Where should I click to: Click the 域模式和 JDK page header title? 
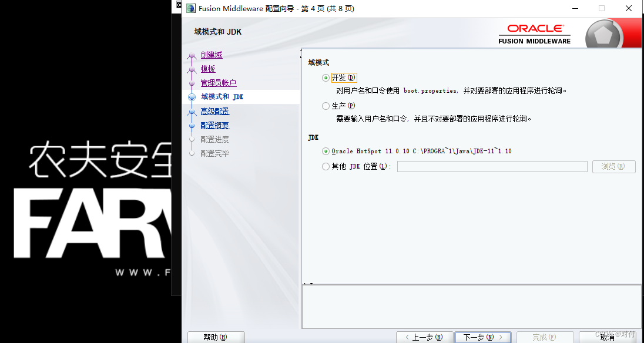(217, 32)
